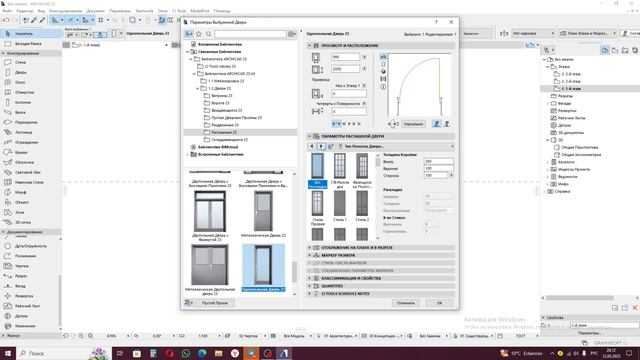
Task: Switch preview to 3D shaded view icon
Action: point(383,71)
